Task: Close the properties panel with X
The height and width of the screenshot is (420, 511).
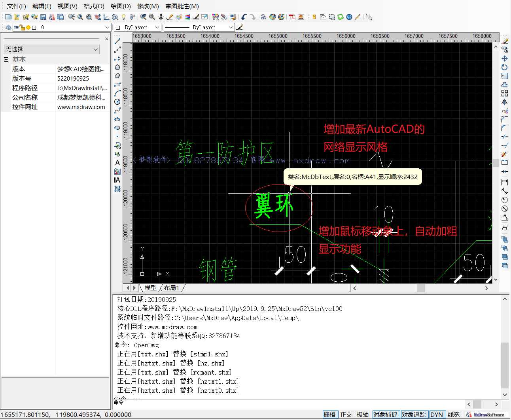Action: click(x=106, y=39)
